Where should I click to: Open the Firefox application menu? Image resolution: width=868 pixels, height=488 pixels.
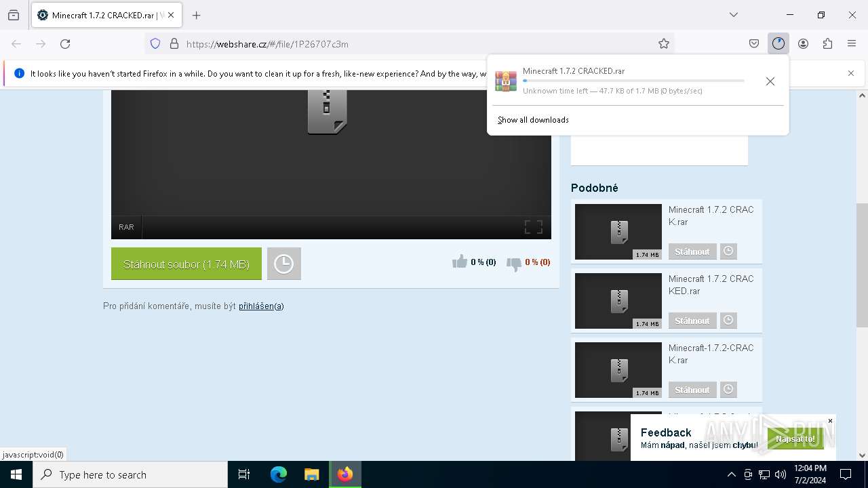tap(852, 43)
